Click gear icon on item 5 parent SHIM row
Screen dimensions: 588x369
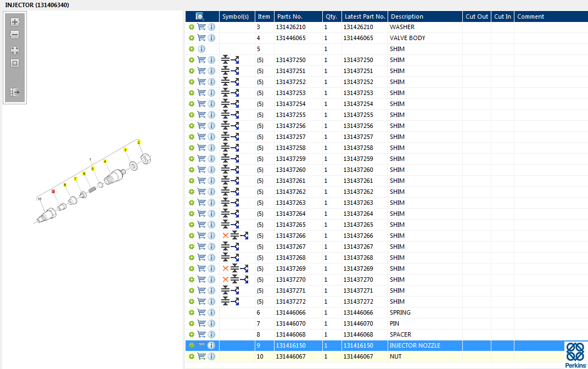(x=191, y=49)
